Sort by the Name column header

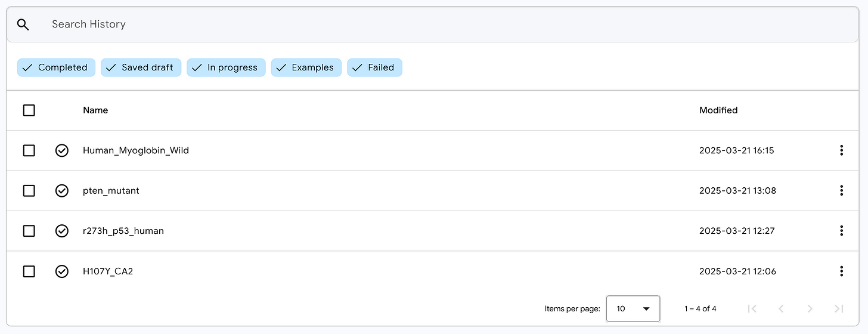95,110
